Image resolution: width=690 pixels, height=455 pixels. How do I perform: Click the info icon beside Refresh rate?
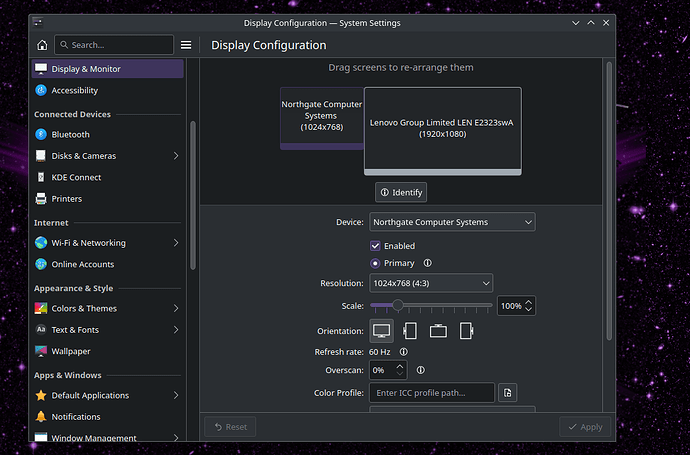(x=404, y=352)
